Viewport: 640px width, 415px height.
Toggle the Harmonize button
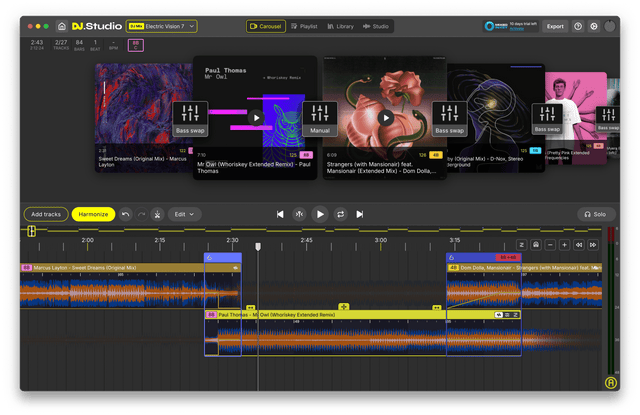click(93, 214)
